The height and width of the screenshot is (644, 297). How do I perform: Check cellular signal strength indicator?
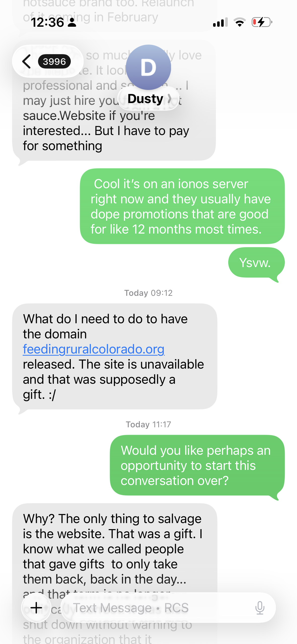pyautogui.click(x=220, y=23)
